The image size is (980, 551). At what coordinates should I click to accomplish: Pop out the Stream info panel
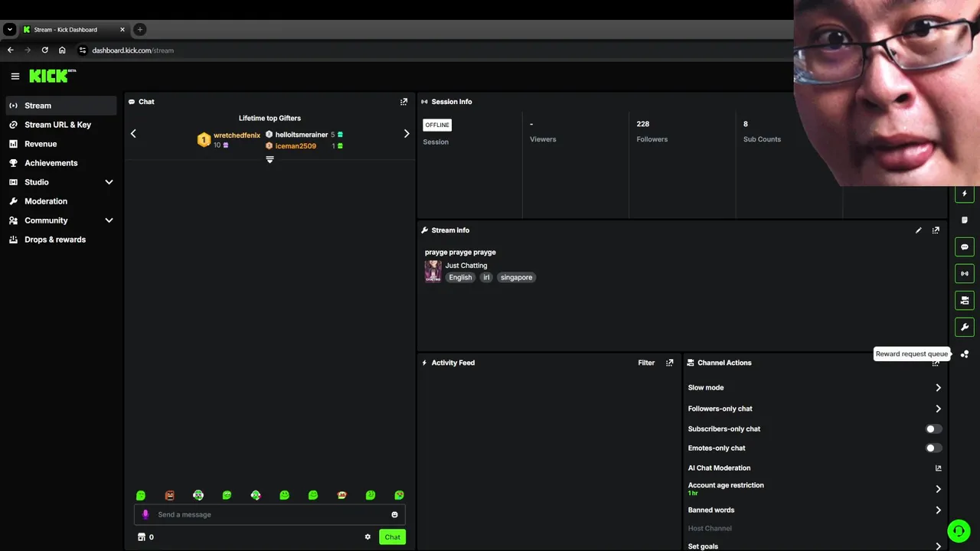click(936, 230)
